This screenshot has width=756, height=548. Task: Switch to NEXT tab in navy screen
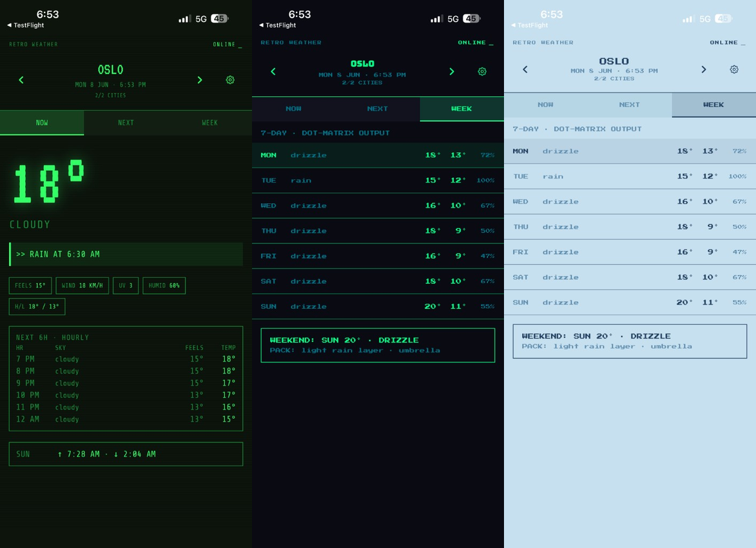coord(378,109)
